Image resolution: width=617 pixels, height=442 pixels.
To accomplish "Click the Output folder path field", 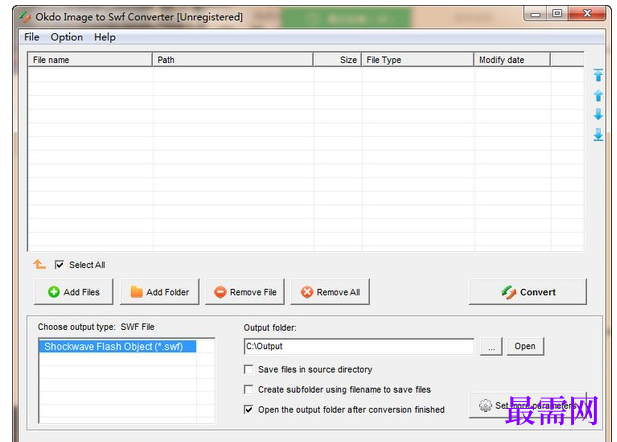I will coord(358,346).
